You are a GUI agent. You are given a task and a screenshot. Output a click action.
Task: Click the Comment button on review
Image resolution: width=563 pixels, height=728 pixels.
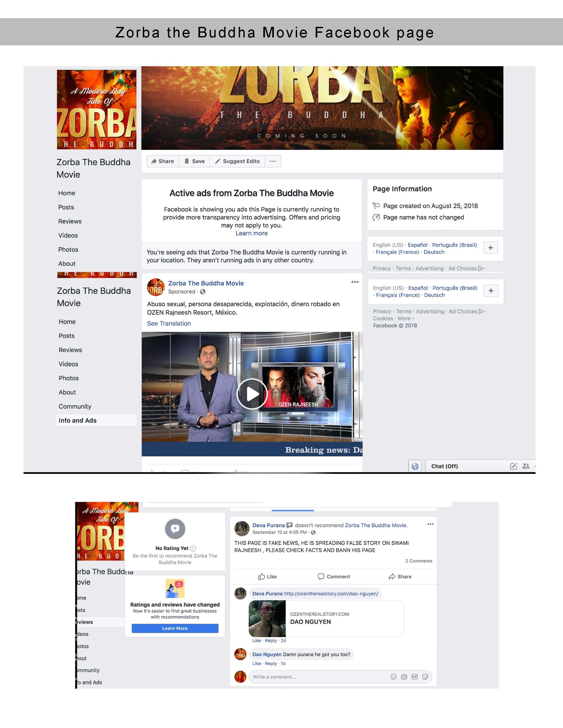[x=334, y=577]
